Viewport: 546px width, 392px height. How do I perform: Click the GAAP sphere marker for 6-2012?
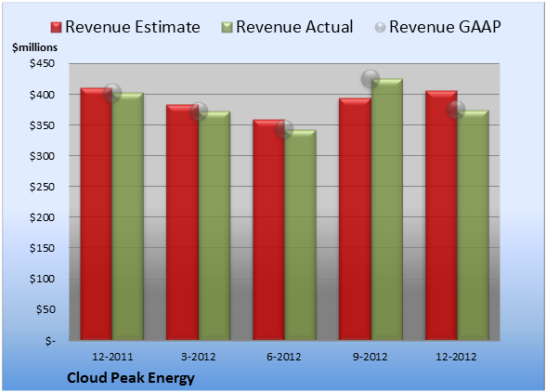(x=284, y=129)
